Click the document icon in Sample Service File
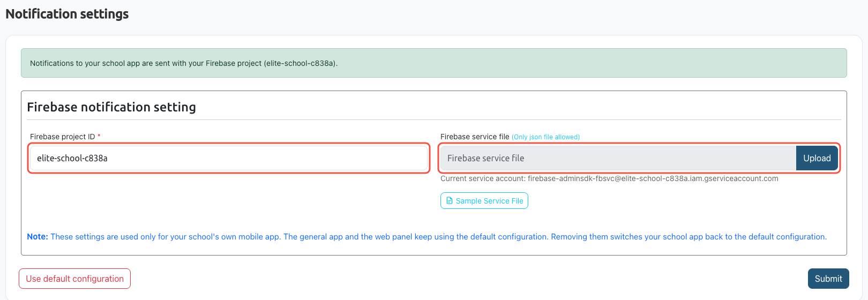 tap(450, 201)
